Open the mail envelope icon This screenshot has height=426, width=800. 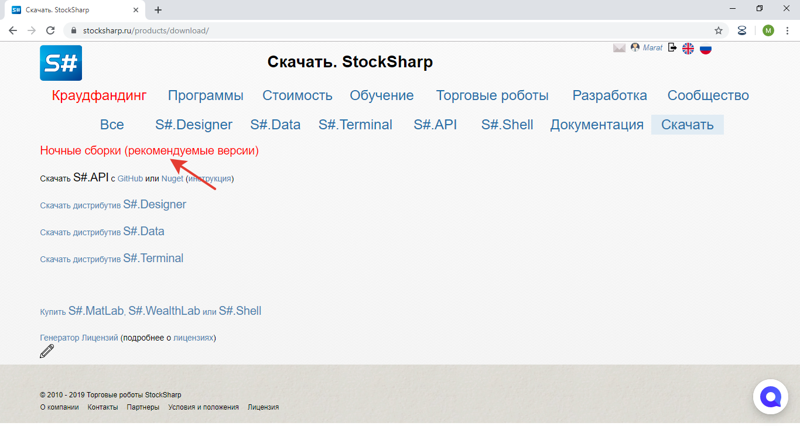pyautogui.click(x=619, y=48)
